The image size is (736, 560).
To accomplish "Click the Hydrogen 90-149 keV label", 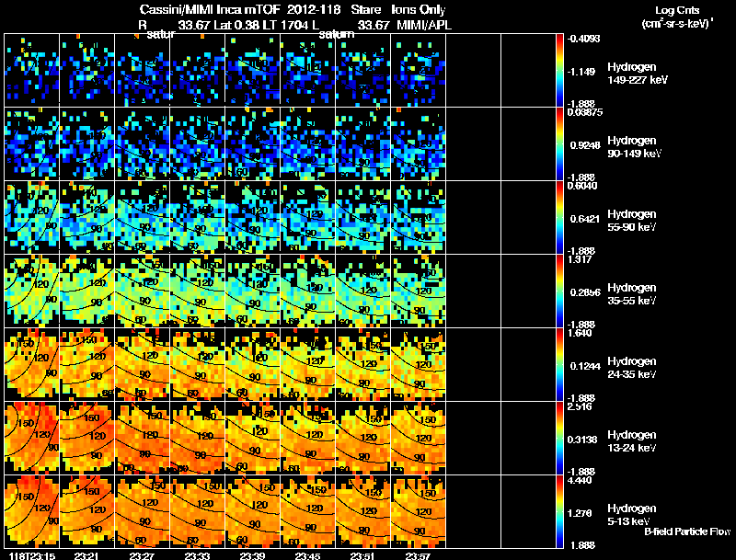I will click(634, 147).
